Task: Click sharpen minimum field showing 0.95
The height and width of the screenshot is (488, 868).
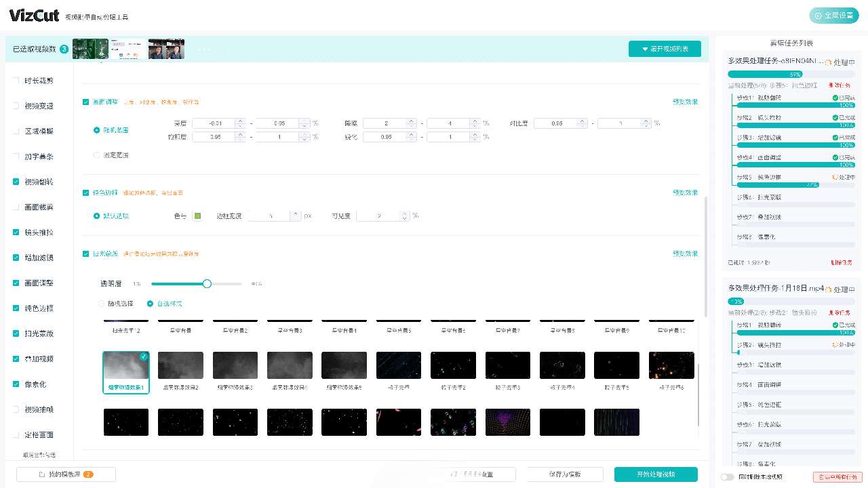Action: point(384,137)
